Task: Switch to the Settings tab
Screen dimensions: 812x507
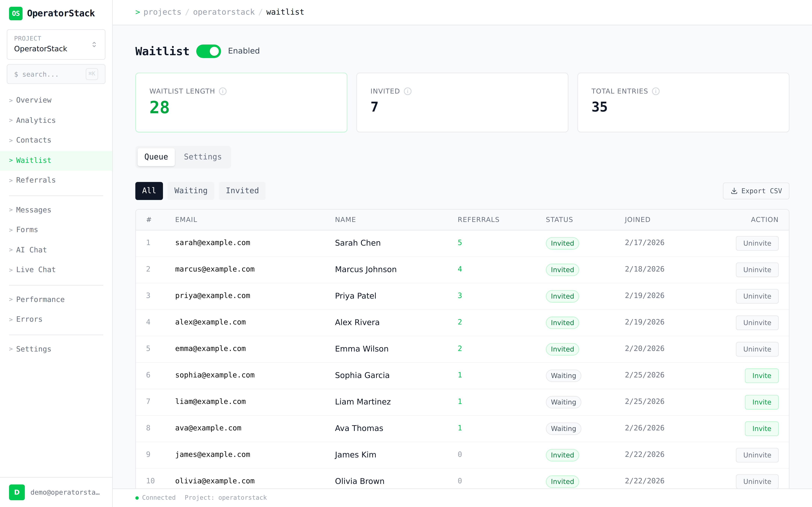Action: [x=202, y=157]
